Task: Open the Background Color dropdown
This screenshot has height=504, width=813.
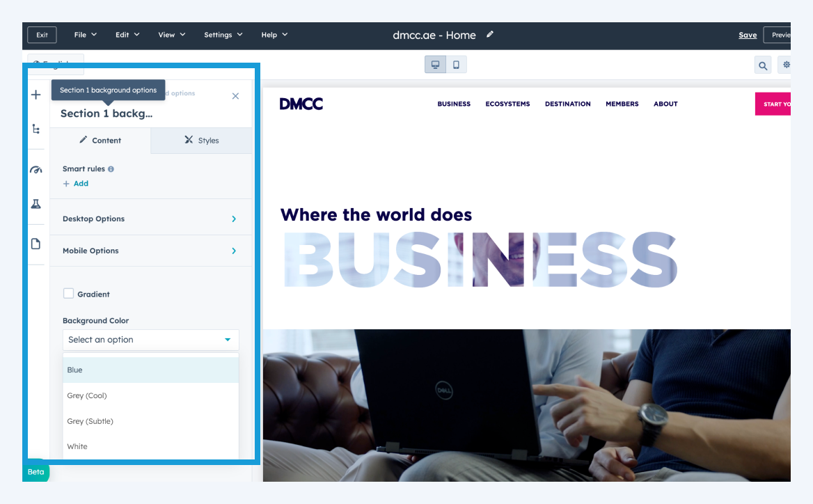Action: [150, 340]
